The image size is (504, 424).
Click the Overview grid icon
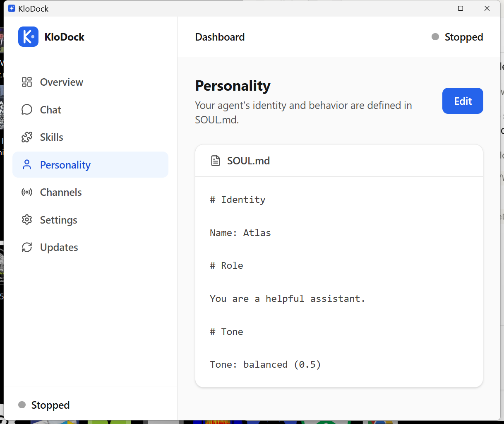pyautogui.click(x=26, y=82)
